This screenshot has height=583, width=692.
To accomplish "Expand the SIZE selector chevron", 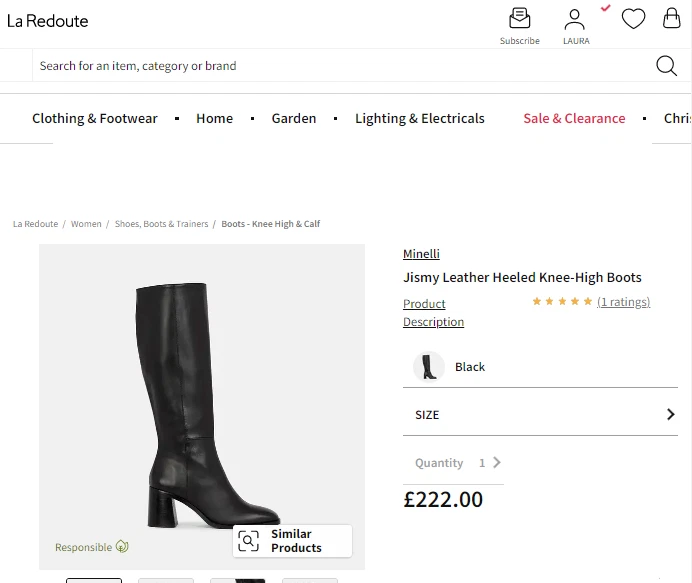I will pos(670,414).
